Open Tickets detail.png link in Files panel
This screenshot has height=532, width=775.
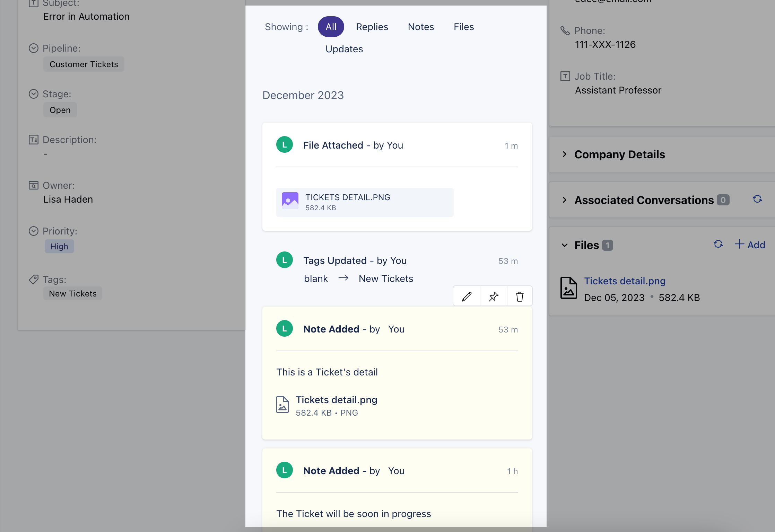[625, 281]
